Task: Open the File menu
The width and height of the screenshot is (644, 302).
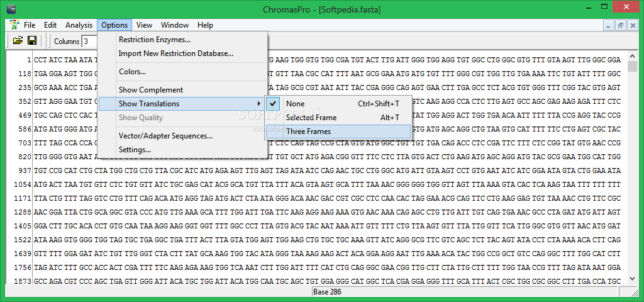Action: 30,25
